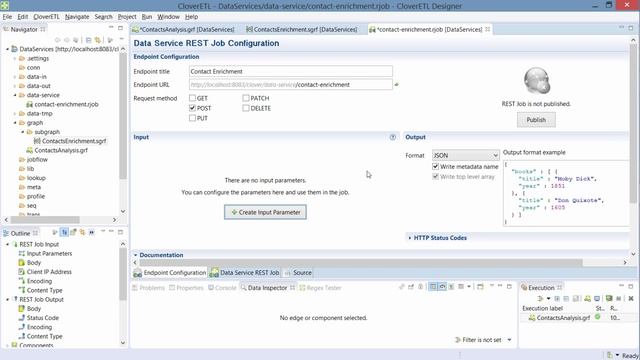The image size is (640, 360).
Task: Click Navigator collapse all icon
Action: click(x=88, y=40)
